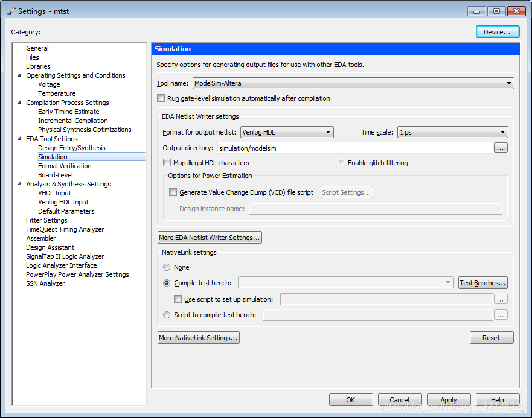Collapse Compilation Process Settings node
The image size is (532, 418).
coord(20,103)
